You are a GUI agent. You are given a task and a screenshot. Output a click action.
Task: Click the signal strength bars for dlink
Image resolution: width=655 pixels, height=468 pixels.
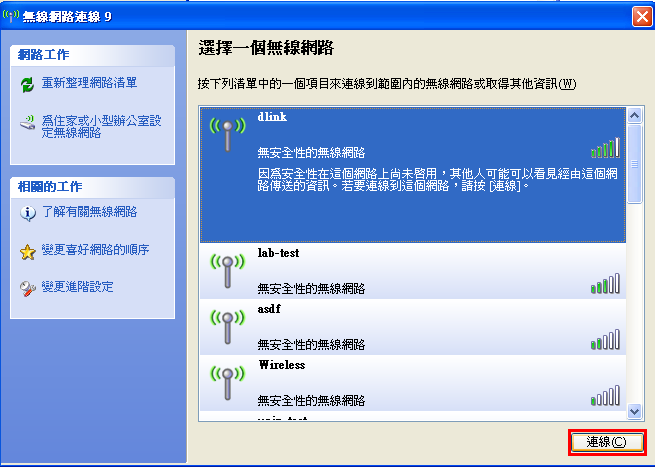click(x=605, y=148)
